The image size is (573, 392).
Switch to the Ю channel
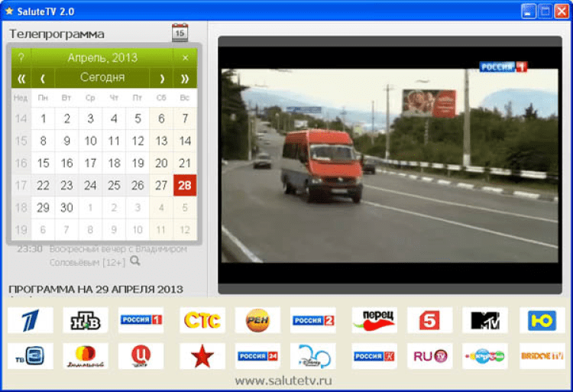tap(542, 320)
